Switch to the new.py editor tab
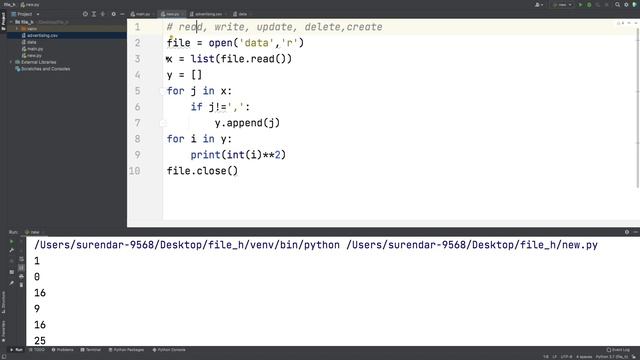Screen dimensions: 640x360 pos(171,14)
